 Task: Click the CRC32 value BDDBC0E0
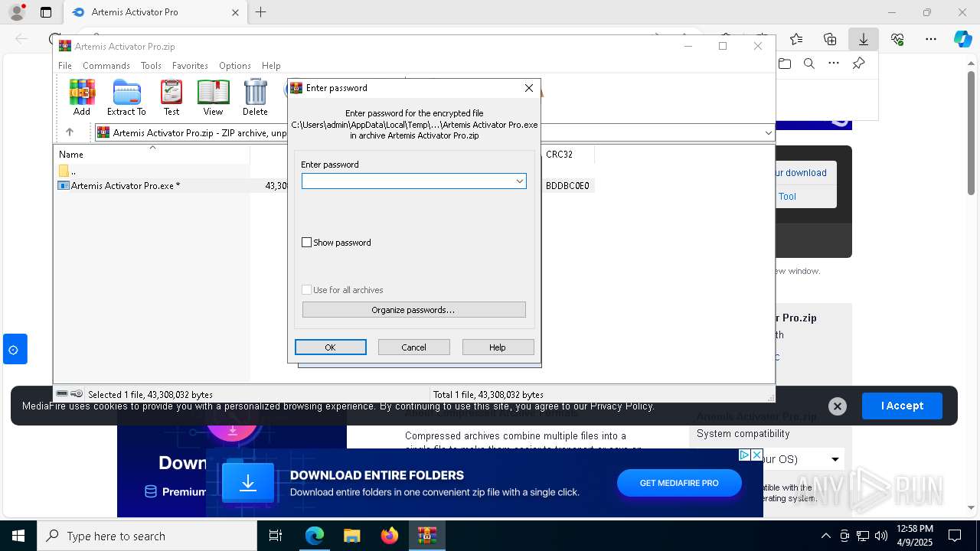[x=567, y=186]
